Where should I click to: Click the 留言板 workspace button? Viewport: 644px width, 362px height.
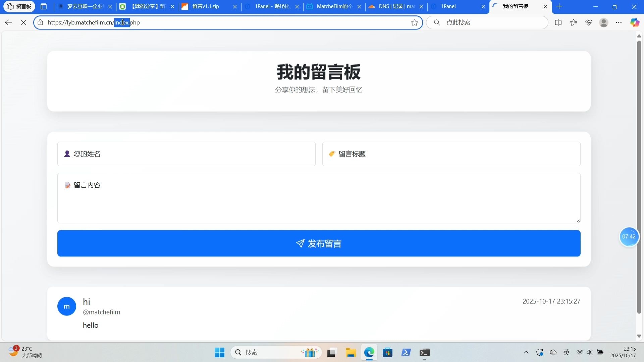[x=19, y=6]
